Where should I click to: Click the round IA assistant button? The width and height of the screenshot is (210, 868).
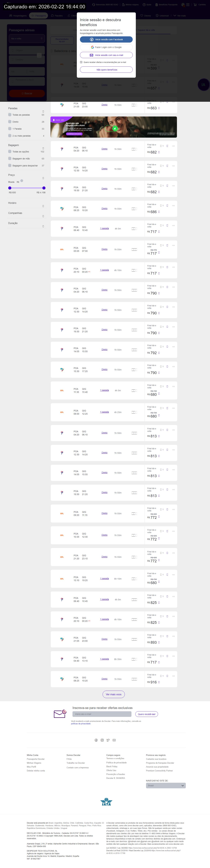tap(203, 85)
